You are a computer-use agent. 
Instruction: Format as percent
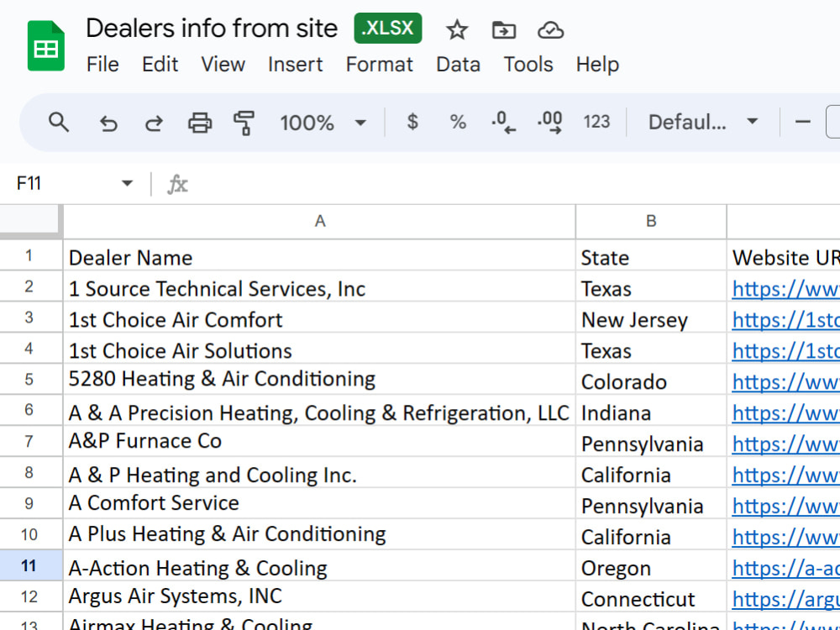458,122
